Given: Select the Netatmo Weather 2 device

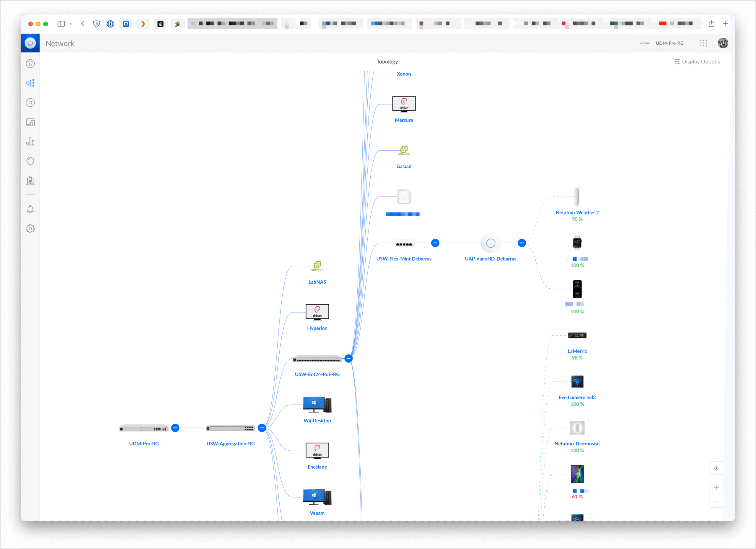Looking at the screenshot, I should tap(577, 197).
